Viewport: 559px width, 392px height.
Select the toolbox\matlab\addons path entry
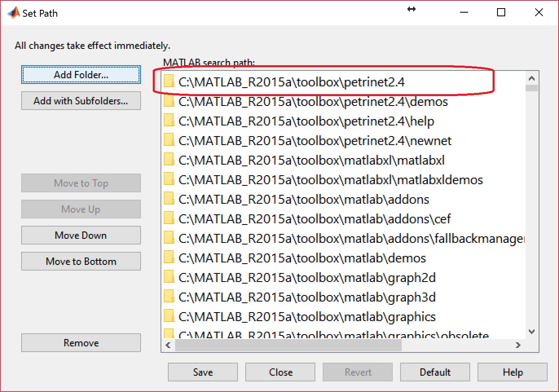point(343,199)
